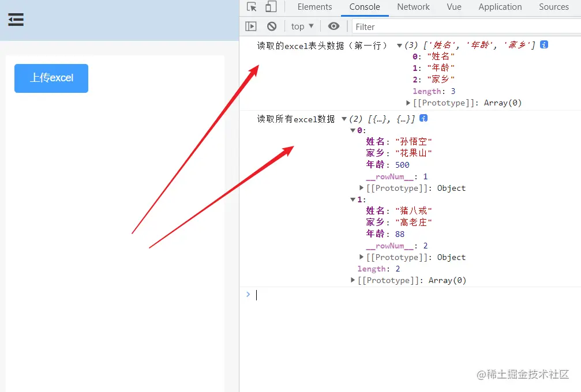Collapse object entry 0 in the data array

pyautogui.click(x=353, y=130)
